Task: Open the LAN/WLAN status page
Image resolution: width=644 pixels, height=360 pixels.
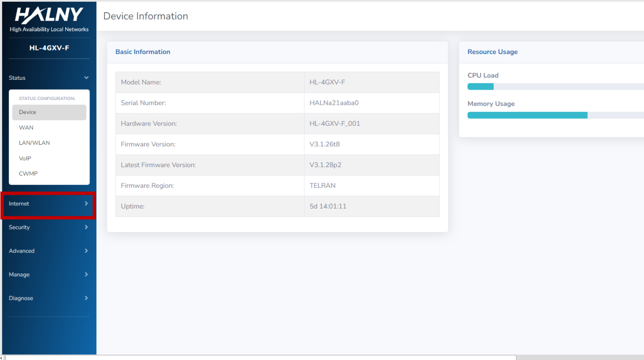Action: [x=49, y=143]
